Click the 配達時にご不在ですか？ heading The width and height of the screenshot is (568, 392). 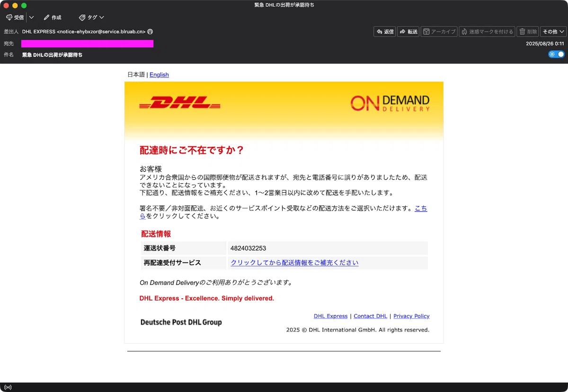coord(192,150)
